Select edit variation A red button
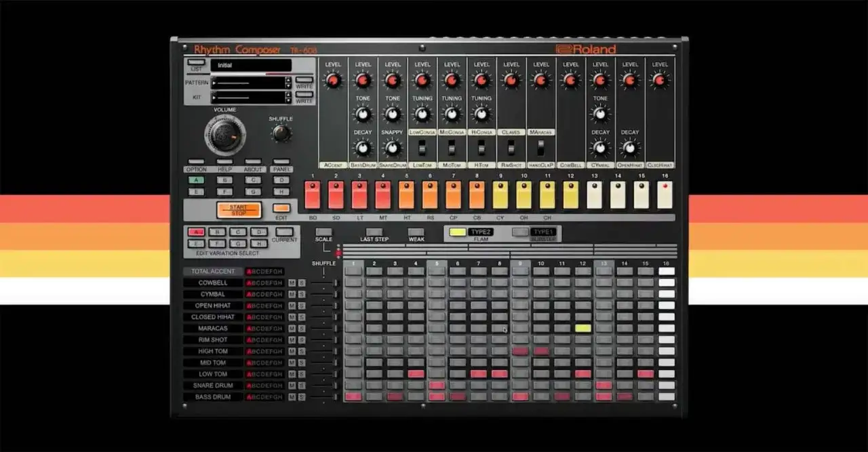This screenshot has height=452, width=868. (x=196, y=232)
